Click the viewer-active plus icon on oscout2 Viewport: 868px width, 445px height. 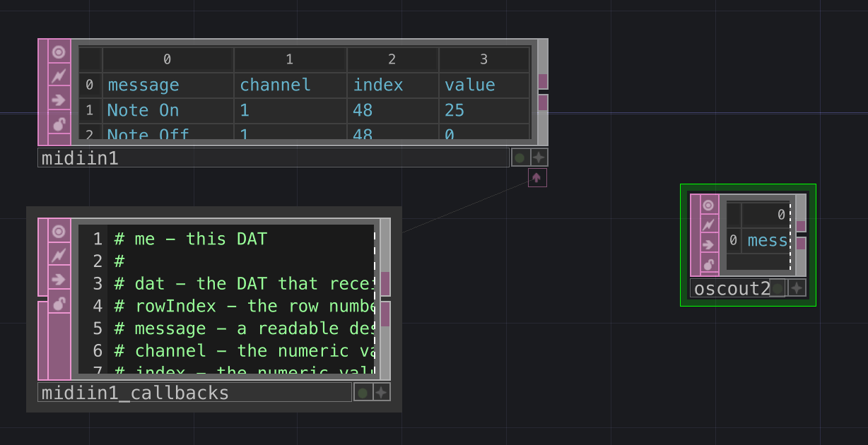coord(797,287)
